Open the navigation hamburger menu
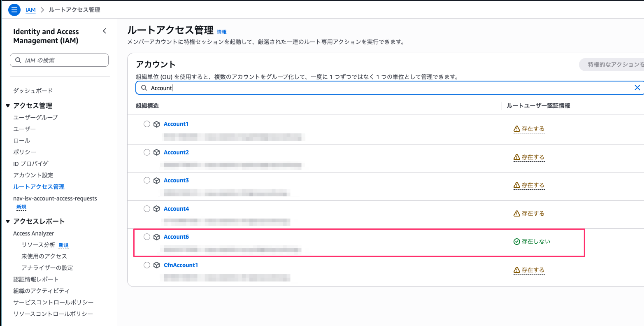 14,9
